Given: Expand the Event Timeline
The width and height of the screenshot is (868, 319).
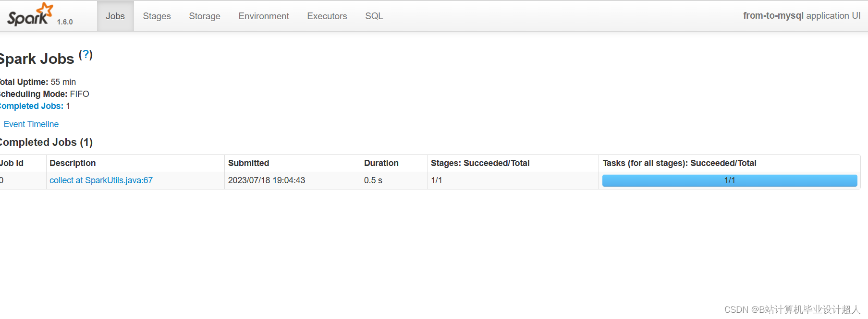Looking at the screenshot, I should pyautogui.click(x=31, y=124).
